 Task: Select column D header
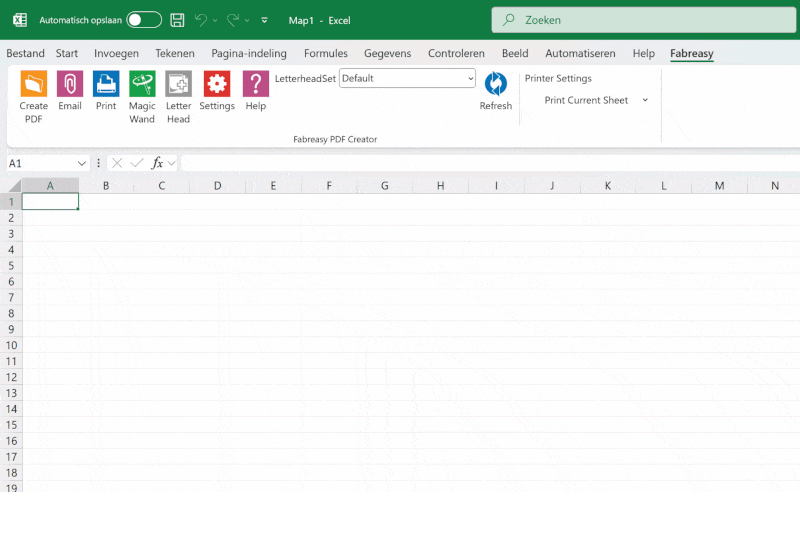(x=217, y=186)
